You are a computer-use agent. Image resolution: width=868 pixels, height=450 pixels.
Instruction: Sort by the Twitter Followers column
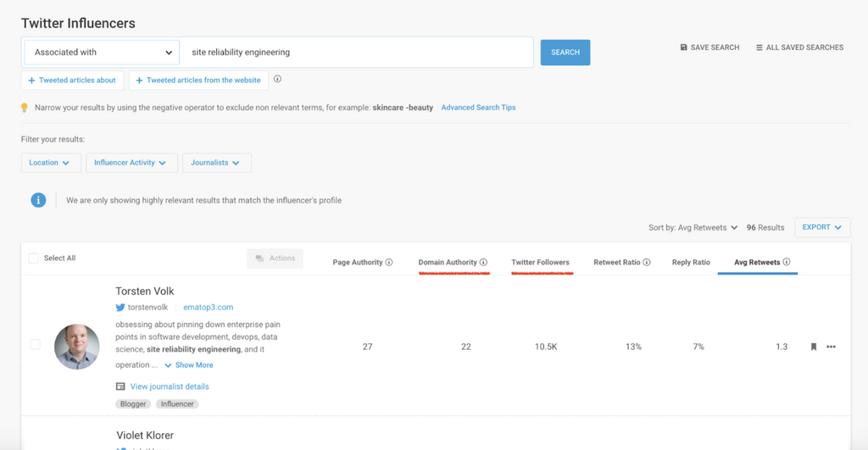(x=540, y=263)
